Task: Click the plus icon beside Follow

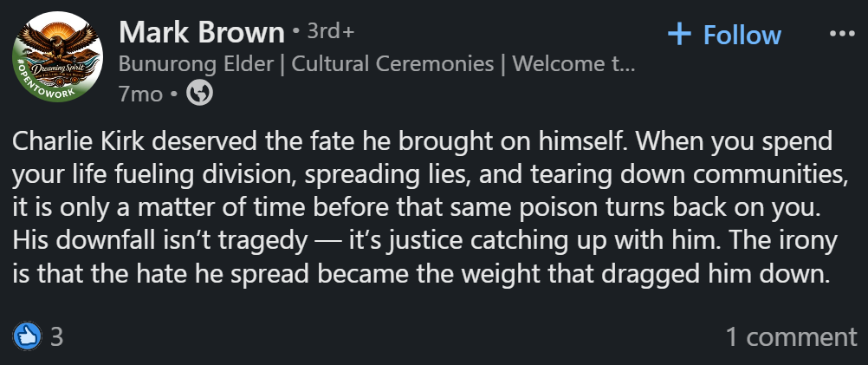Action: (x=680, y=34)
